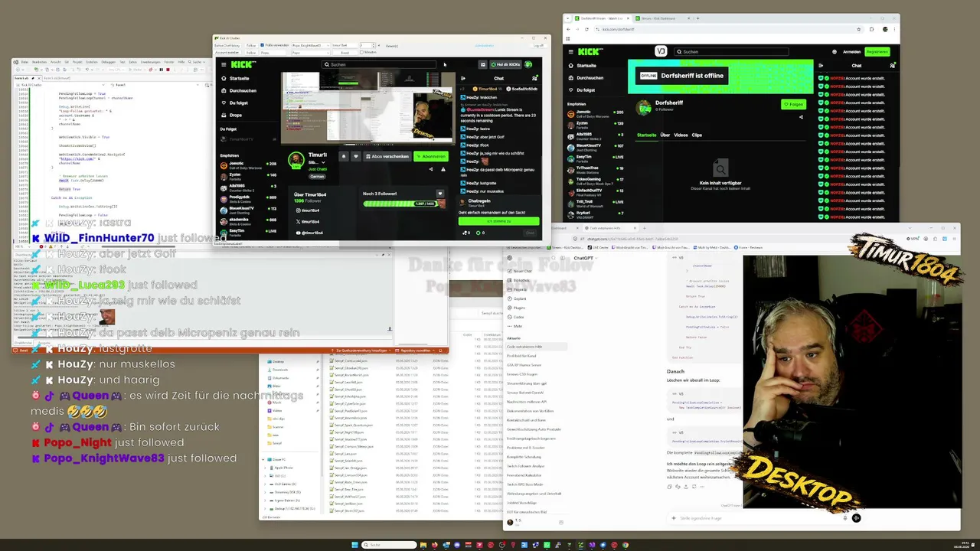Screen dimensions: 980x551
Task: Switch to Startseite tab on Dorfsheriff channel
Action: pos(647,135)
